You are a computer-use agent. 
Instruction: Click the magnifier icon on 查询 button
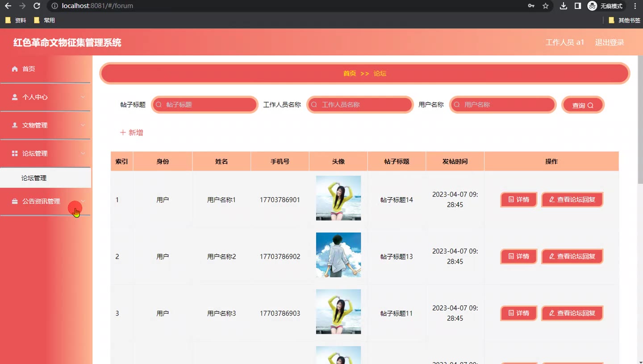pos(590,105)
